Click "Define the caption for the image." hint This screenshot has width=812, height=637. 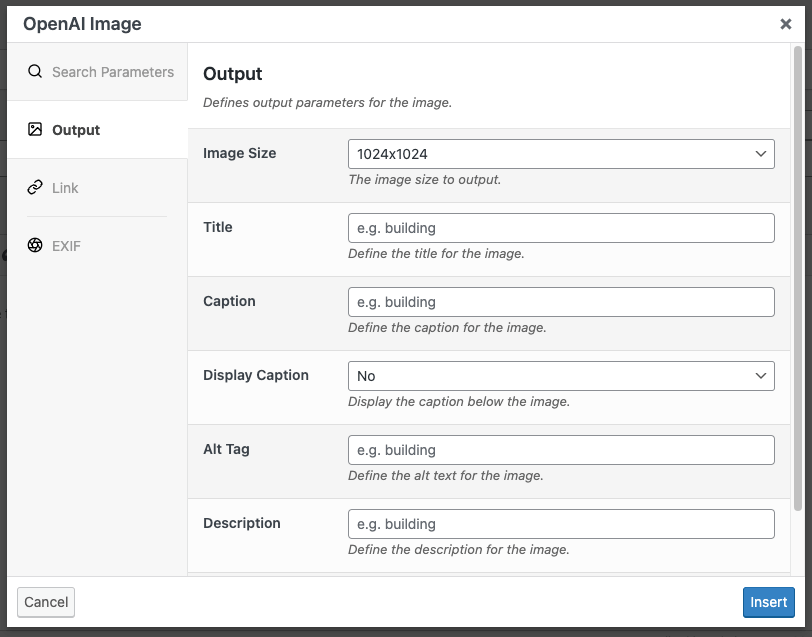[x=447, y=328]
